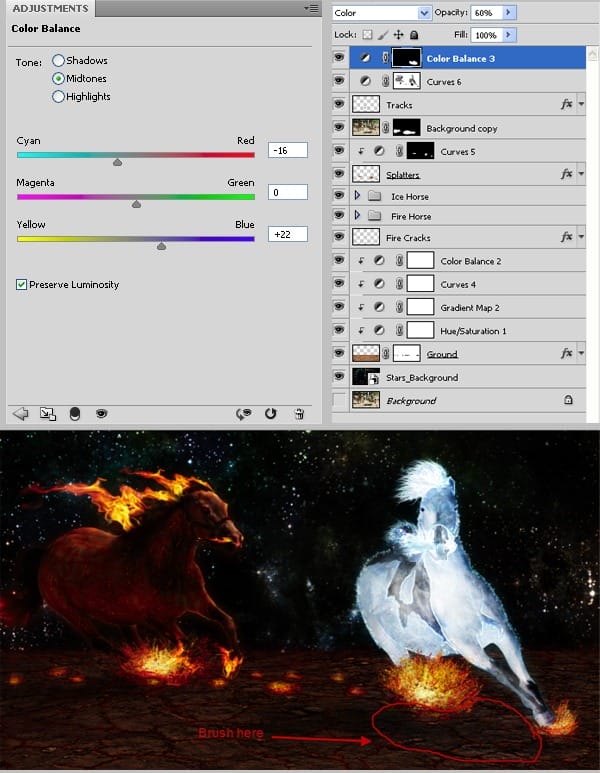This screenshot has height=773, width=600.
Task: Delete this adjustment layer with trash icon
Action: (299, 414)
